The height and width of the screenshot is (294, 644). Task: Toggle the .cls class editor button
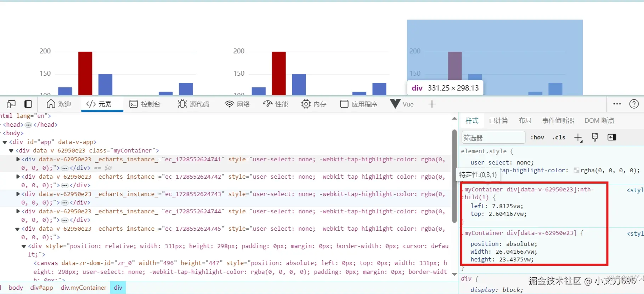(559, 137)
